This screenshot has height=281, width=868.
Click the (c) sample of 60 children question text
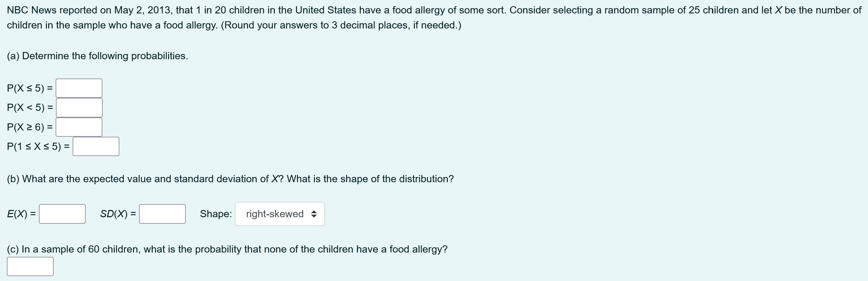pyautogui.click(x=227, y=249)
